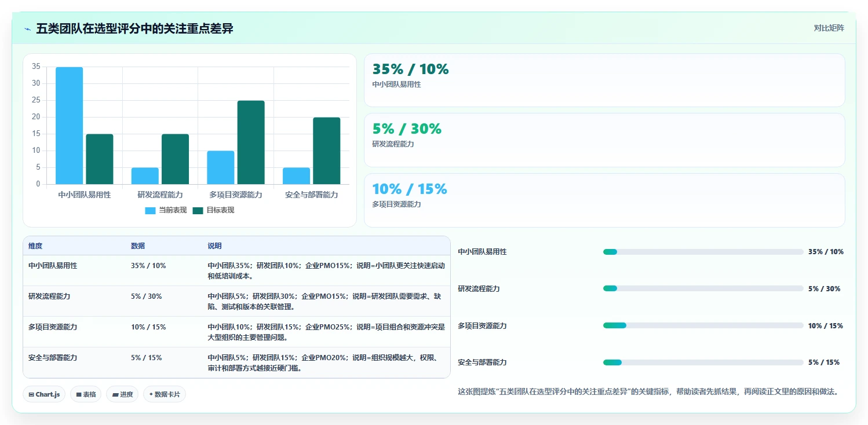Click the 进度 tag chip
This screenshot has width=868, height=425.
click(x=122, y=394)
